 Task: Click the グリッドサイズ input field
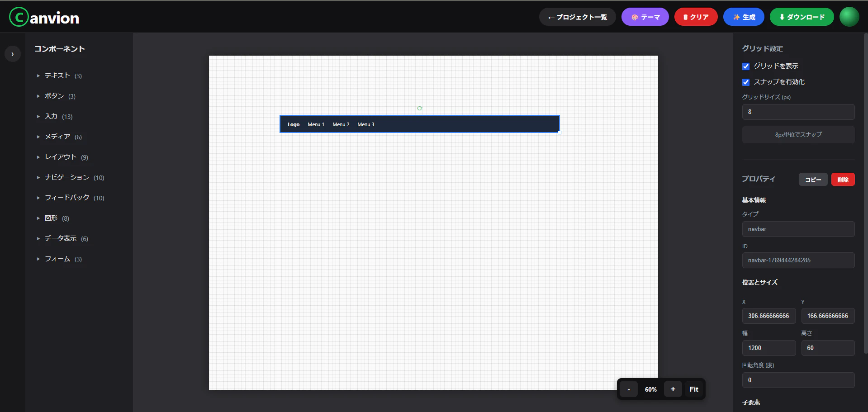coord(798,112)
